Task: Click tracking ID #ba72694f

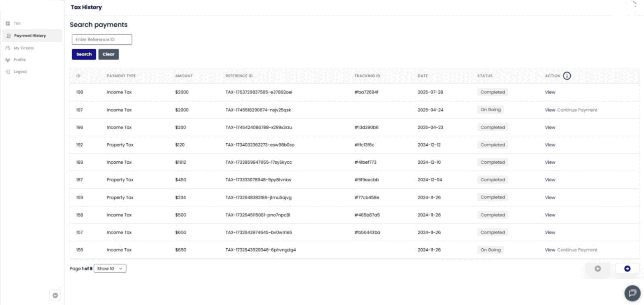Action: [366, 92]
